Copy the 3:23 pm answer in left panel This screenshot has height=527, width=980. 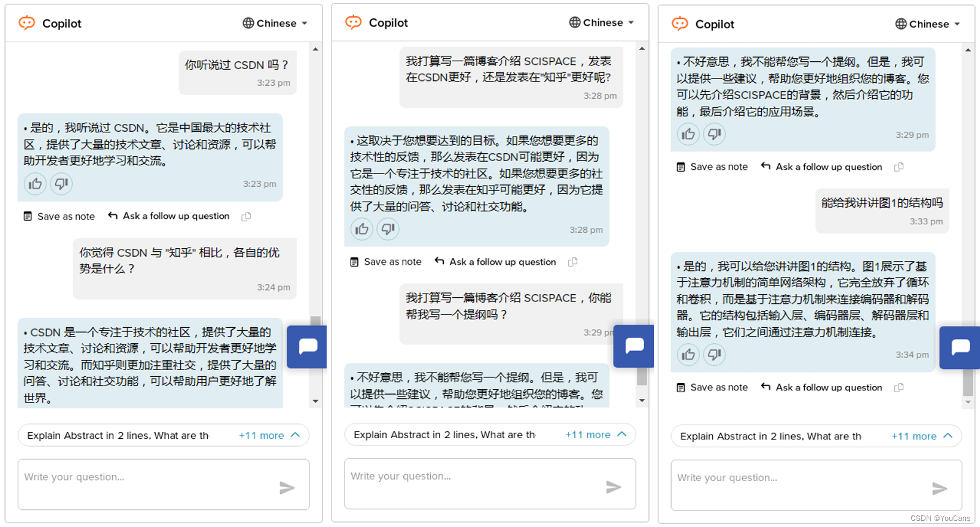click(246, 216)
